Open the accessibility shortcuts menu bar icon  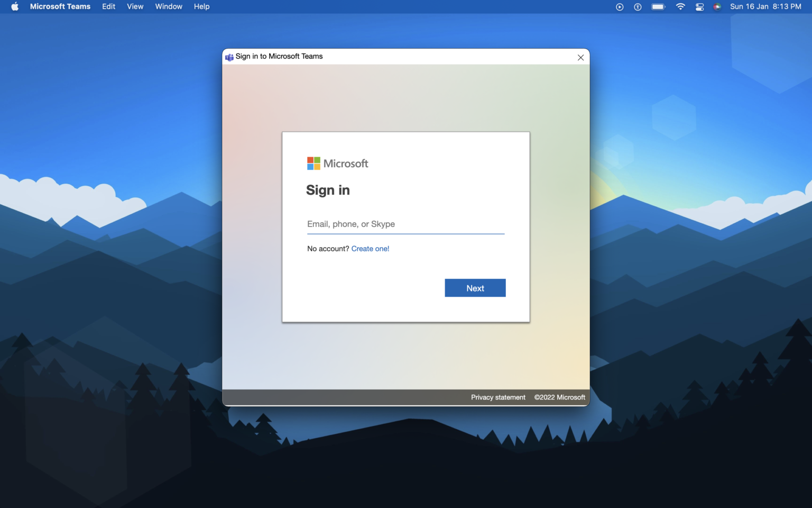pos(637,7)
